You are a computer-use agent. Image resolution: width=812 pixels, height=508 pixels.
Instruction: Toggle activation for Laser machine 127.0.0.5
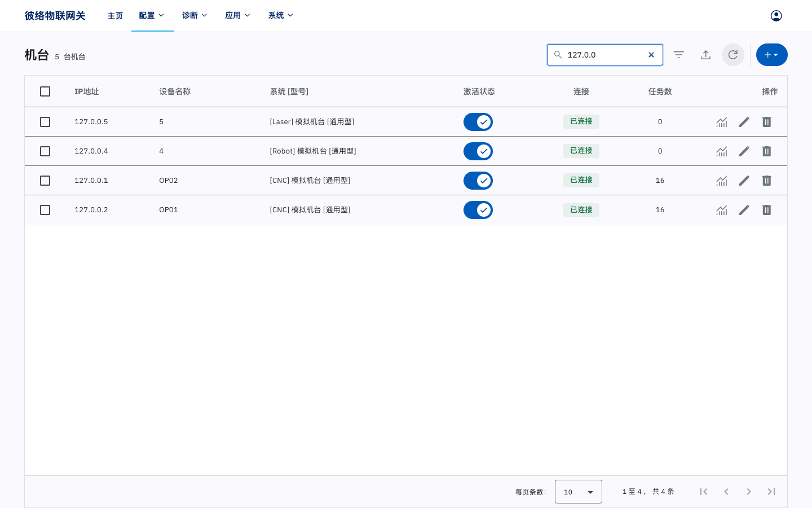click(x=478, y=122)
